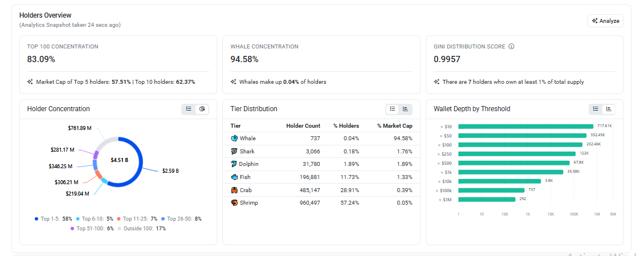This screenshot has height=256, width=644.
Task: Click the Fish tier icon
Action: point(234,177)
